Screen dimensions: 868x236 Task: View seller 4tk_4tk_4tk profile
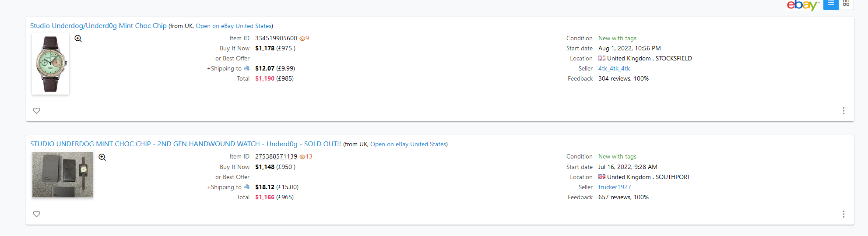coord(614,69)
